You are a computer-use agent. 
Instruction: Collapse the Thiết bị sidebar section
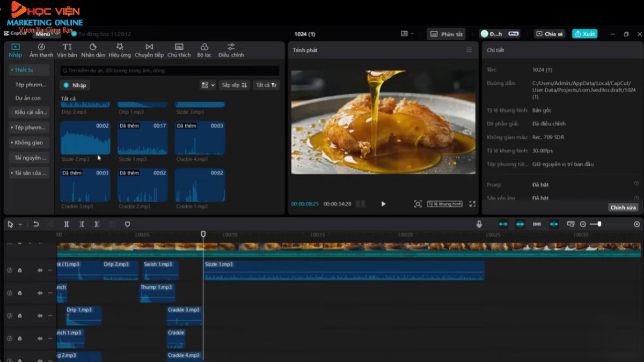coord(29,70)
